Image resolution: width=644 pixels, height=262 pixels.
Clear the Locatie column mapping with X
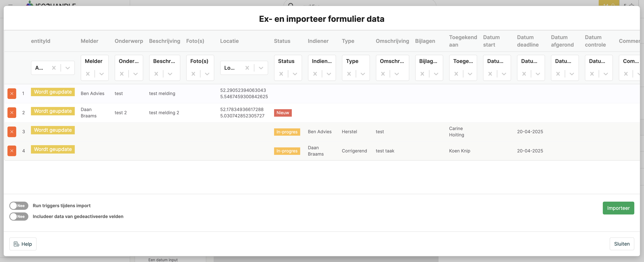[247, 68]
